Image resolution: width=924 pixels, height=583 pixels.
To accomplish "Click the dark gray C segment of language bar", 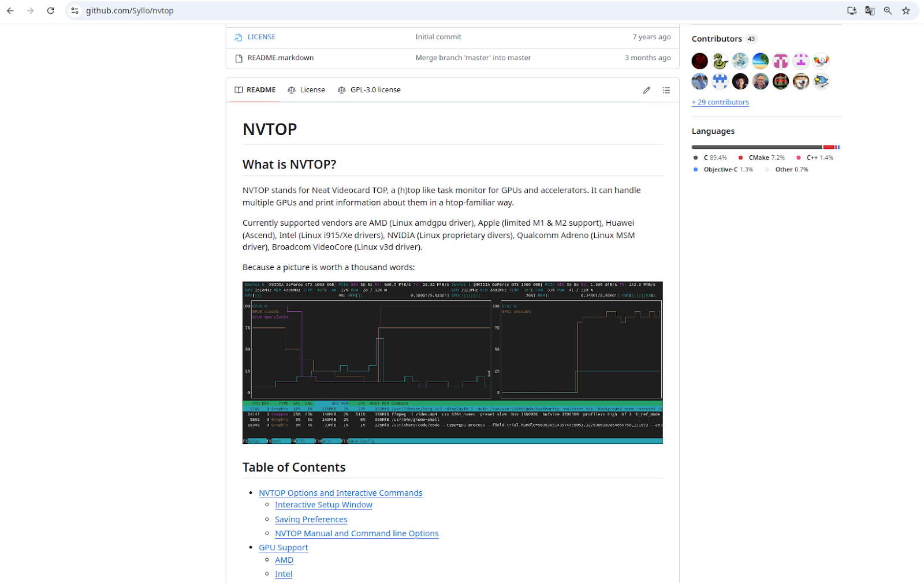I will click(757, 147).
